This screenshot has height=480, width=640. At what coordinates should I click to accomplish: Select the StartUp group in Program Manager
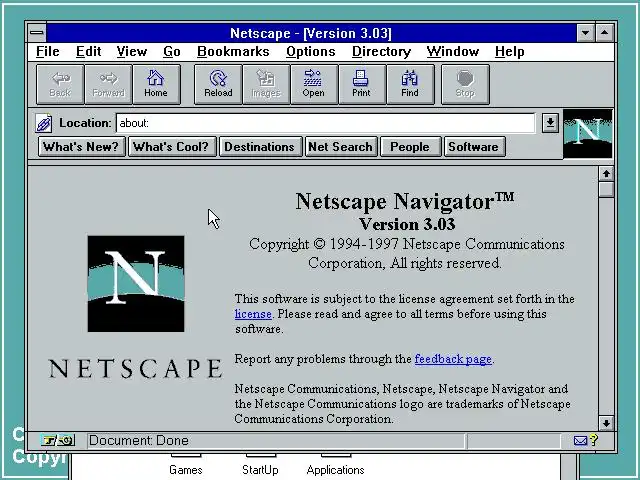[x=260, y=470]
